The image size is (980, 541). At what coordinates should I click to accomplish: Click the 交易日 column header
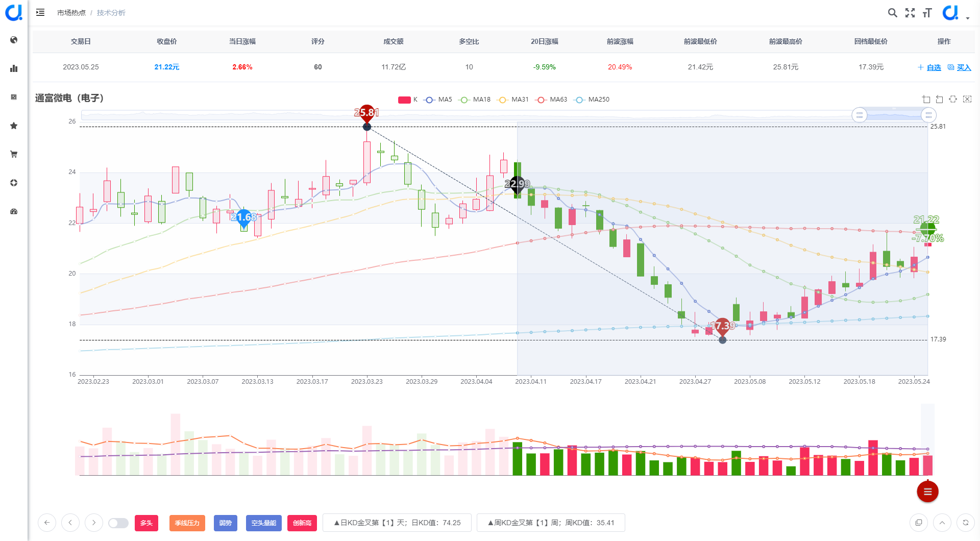pyautogui.click(x=81, y=41)
